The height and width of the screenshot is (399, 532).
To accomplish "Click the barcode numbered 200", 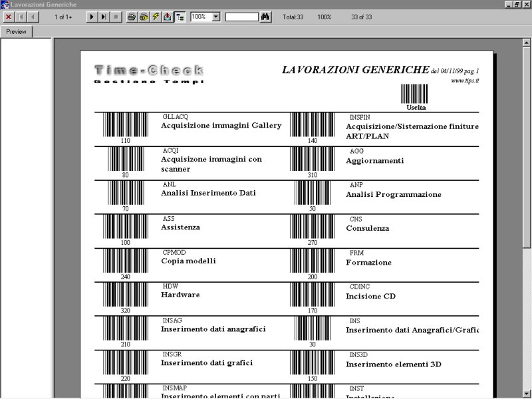I will [x=312, y=261].
